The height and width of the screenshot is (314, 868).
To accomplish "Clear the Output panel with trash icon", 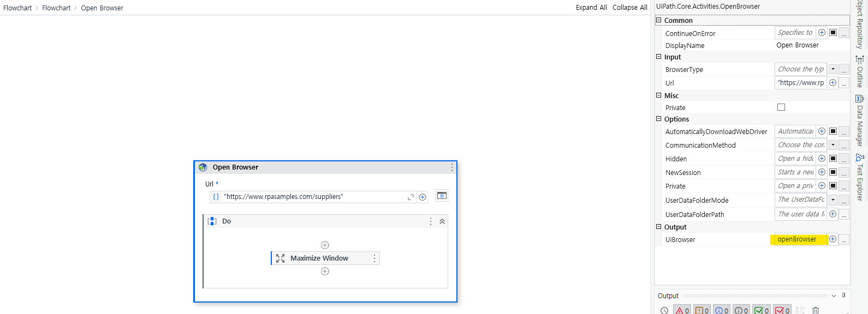I will point(816,310).
